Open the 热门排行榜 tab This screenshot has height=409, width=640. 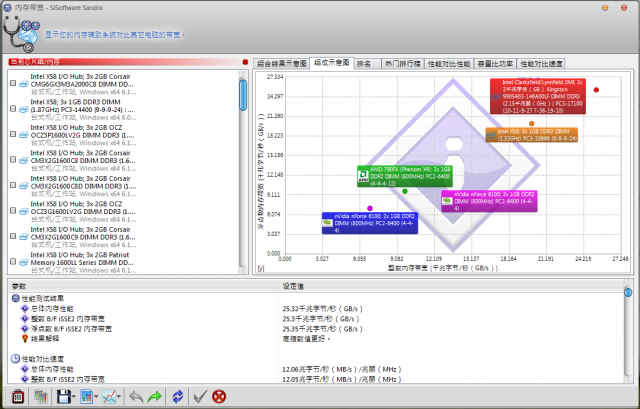[x=403, y=64]
